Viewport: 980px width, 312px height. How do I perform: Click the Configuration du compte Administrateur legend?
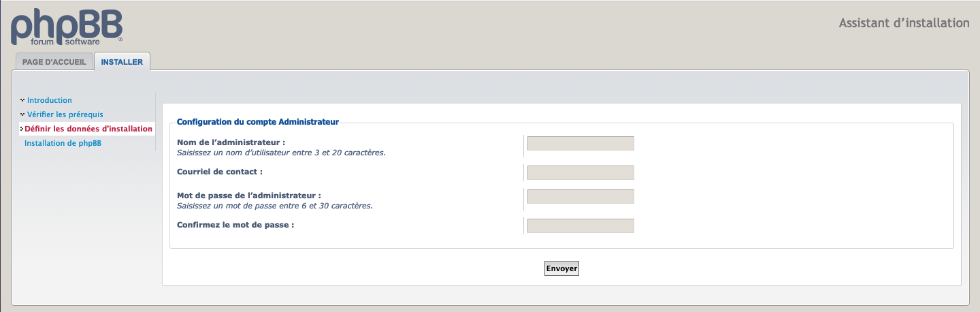click(x=257, y=122)
